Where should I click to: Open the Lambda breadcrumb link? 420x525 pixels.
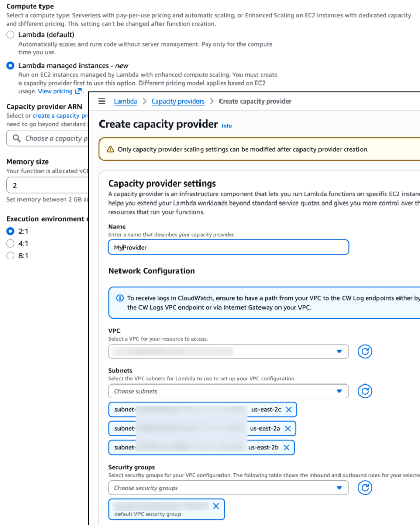click(x=125, y=101)
